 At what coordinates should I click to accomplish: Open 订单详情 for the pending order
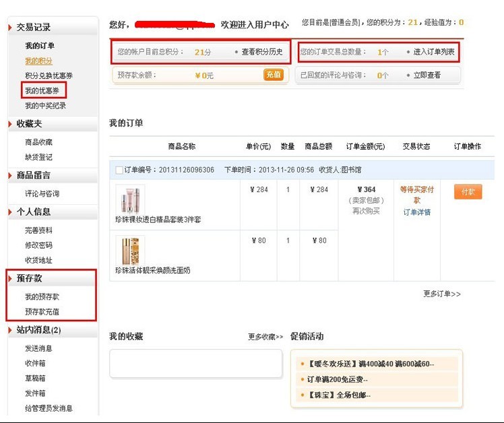(x=417, y=212)
